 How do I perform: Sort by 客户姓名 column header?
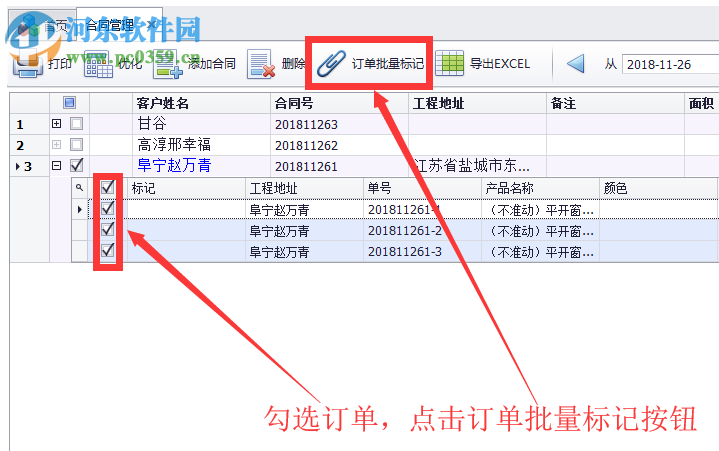[x=201, y=103]
